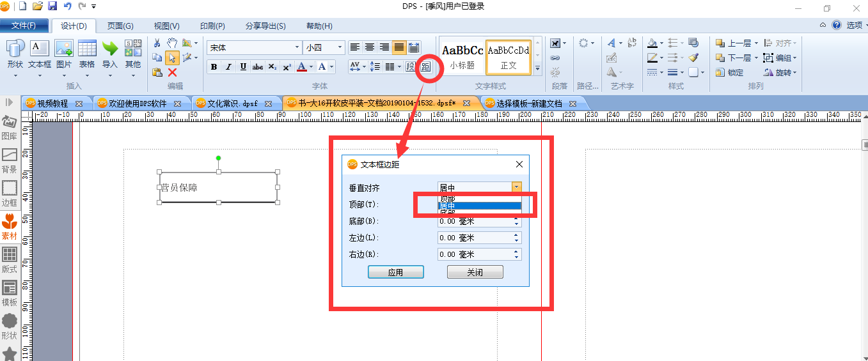Switch to 页面(G) ribbon tab
Screen dimensions: 868x361
pos(120,26)
